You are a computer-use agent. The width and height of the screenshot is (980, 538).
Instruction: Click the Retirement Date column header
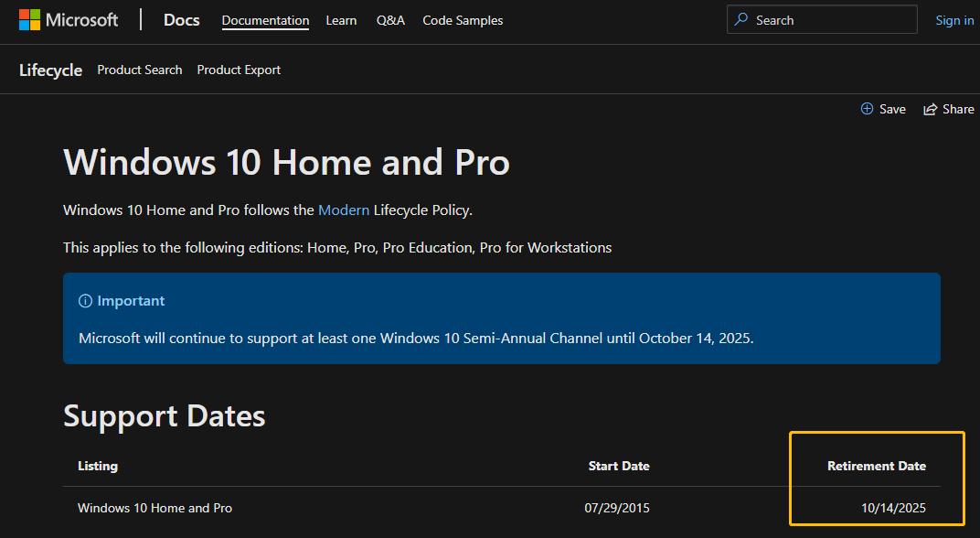click(x=876, y=466)
